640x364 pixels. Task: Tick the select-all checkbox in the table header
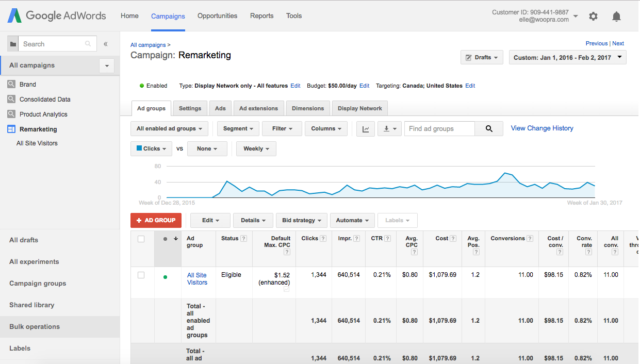141,239
